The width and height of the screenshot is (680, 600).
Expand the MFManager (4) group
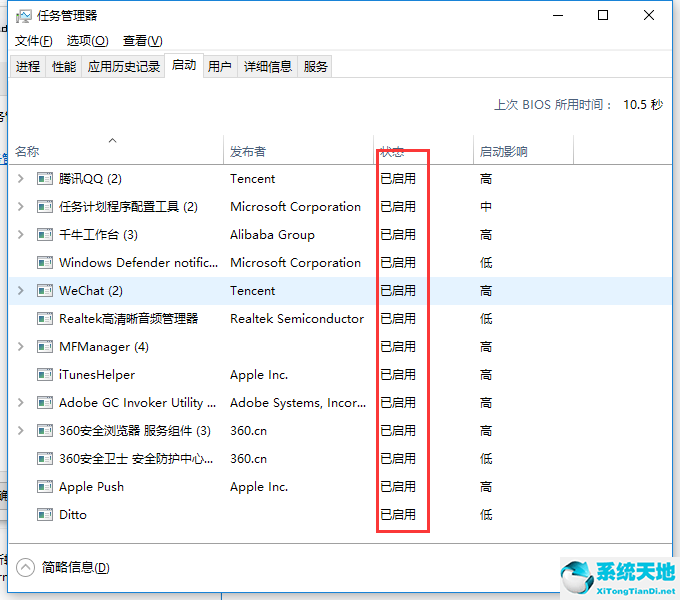click(x=20, y=347)
